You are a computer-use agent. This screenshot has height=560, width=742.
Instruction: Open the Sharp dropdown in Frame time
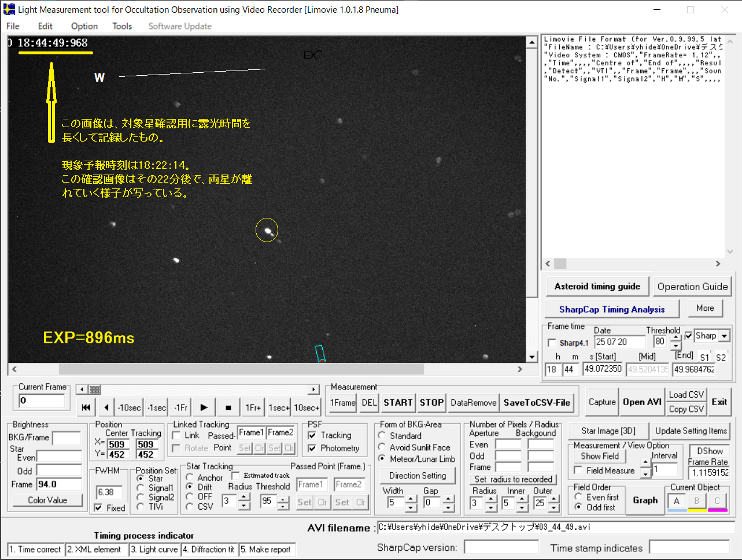pyautogui.click(x=724, y=336)
